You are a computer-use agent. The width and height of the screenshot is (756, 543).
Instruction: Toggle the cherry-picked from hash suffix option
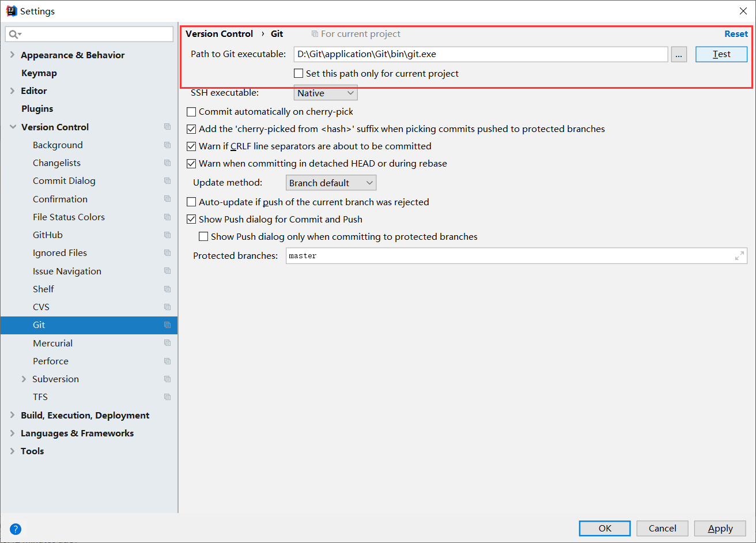click(191, 129)
